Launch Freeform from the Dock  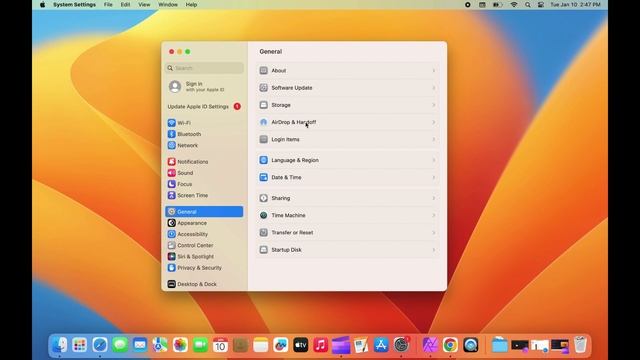[x=280, y=345]
